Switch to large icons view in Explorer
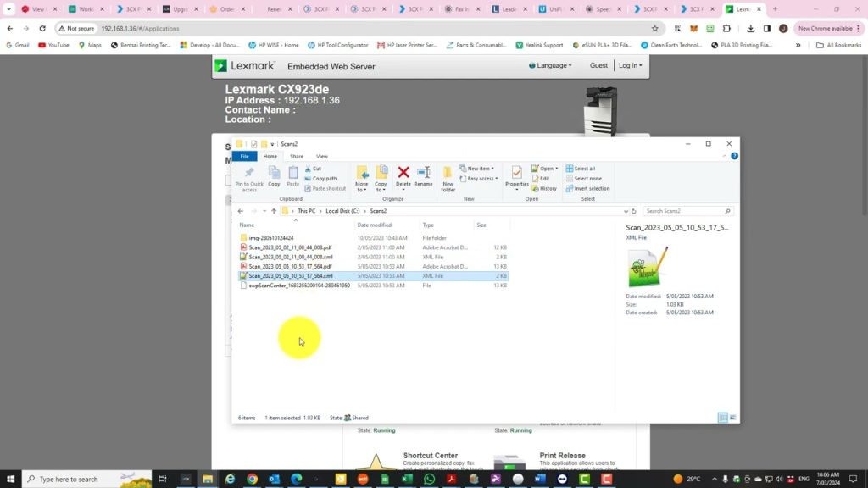The width and height of the screenshot is (868, 488). [733, 418]
